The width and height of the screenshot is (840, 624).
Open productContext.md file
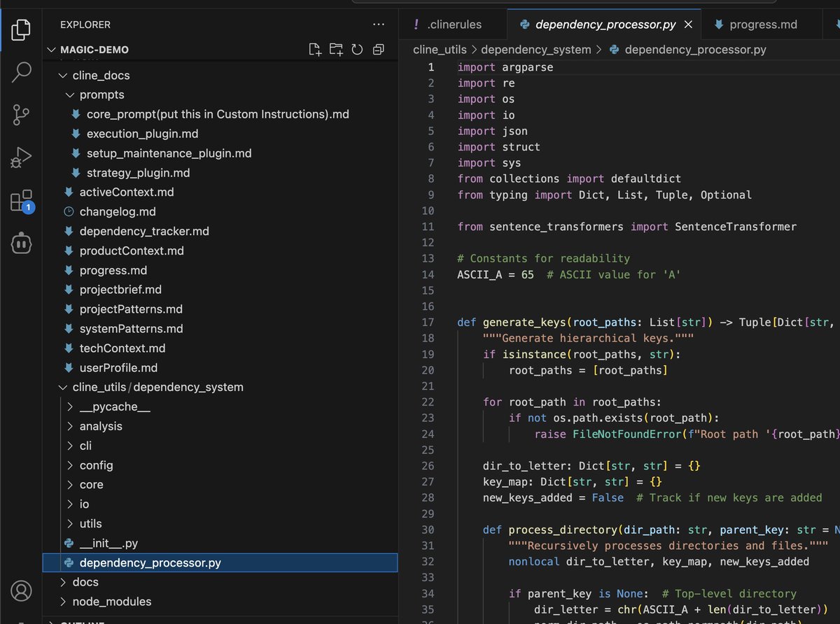(x=132, y=250)
